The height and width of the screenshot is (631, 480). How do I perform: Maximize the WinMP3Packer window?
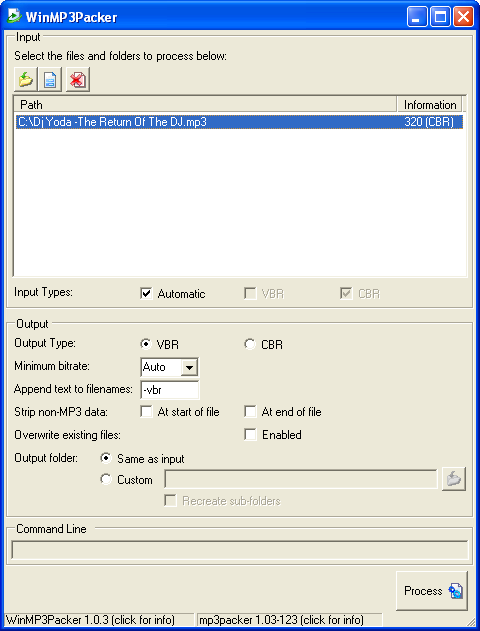[x=440, y=17]
